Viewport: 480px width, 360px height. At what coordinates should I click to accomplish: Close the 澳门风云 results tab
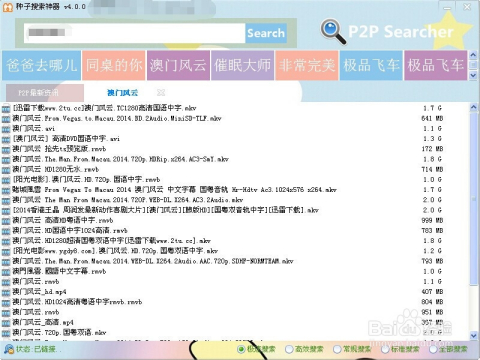[161, 92]
